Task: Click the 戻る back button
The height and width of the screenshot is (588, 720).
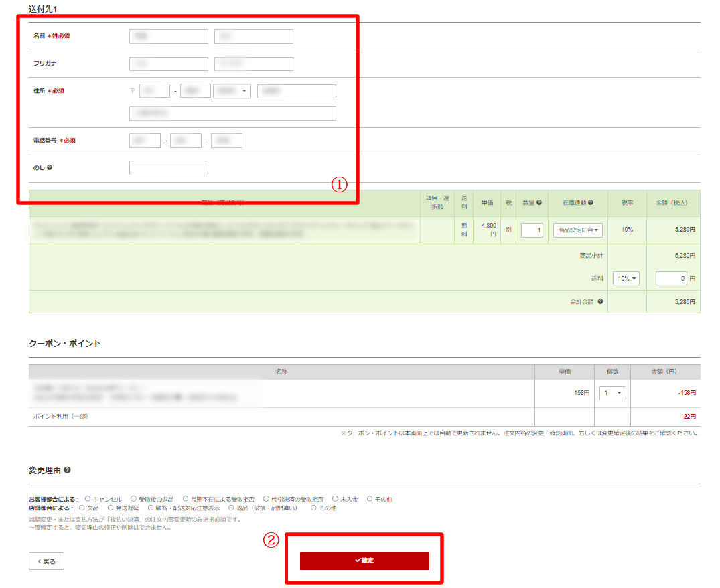Action: click(46, 561)
